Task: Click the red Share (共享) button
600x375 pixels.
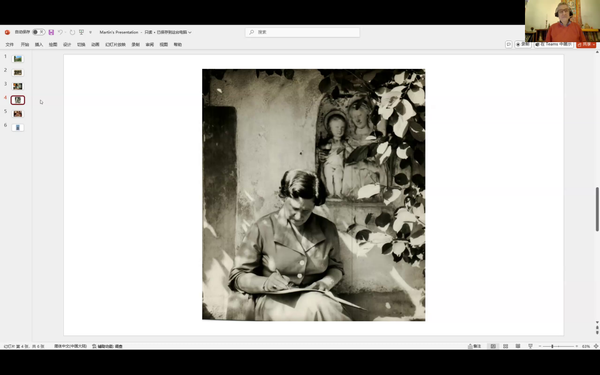Action: coord(586,44)
